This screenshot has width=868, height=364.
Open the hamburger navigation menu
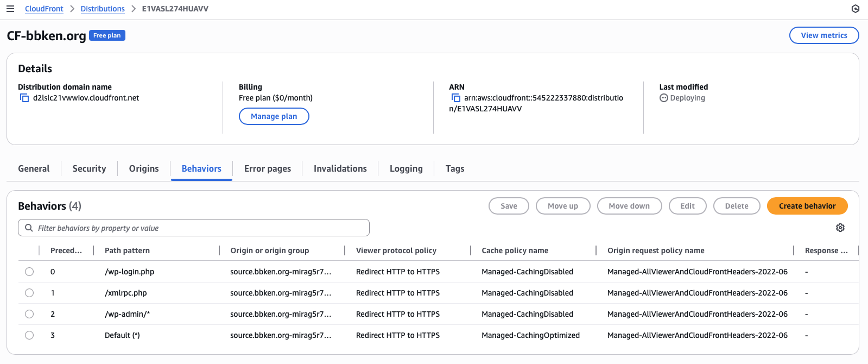coord(10,9)
